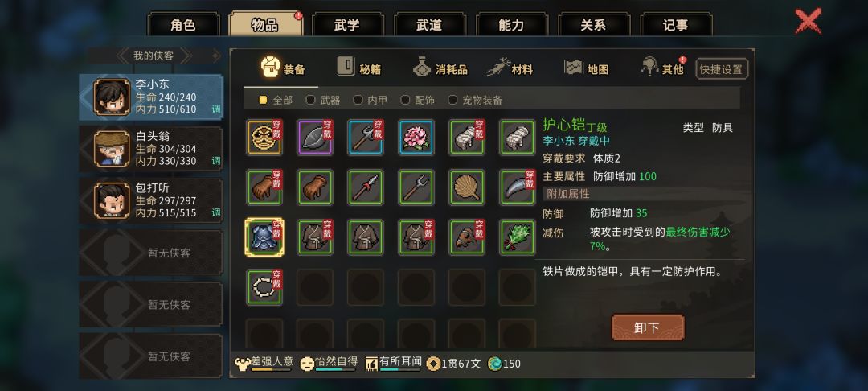Select the golden mask equipment item
The height and width of the screenshot is (391, 868).
[x=264, y=137]
